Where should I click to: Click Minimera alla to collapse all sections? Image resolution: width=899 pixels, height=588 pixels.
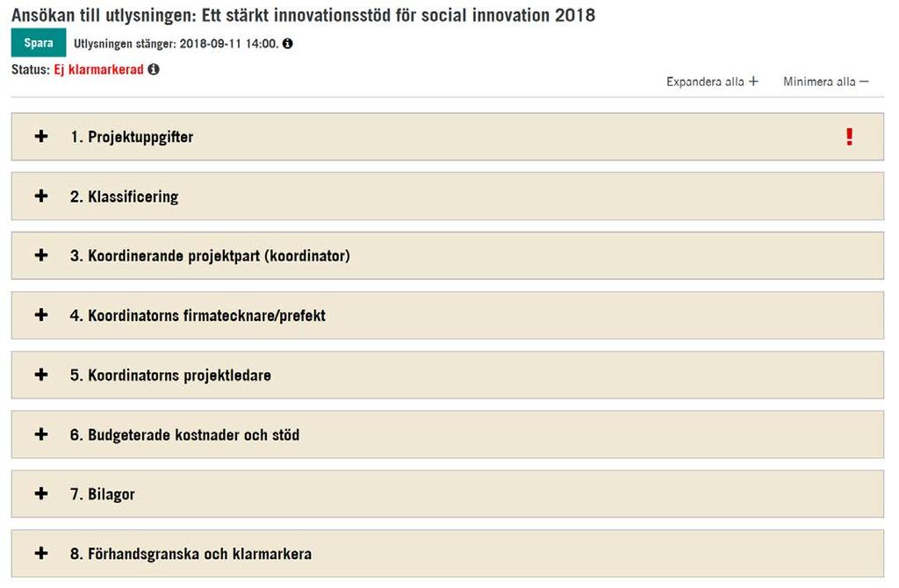[825, 82]
